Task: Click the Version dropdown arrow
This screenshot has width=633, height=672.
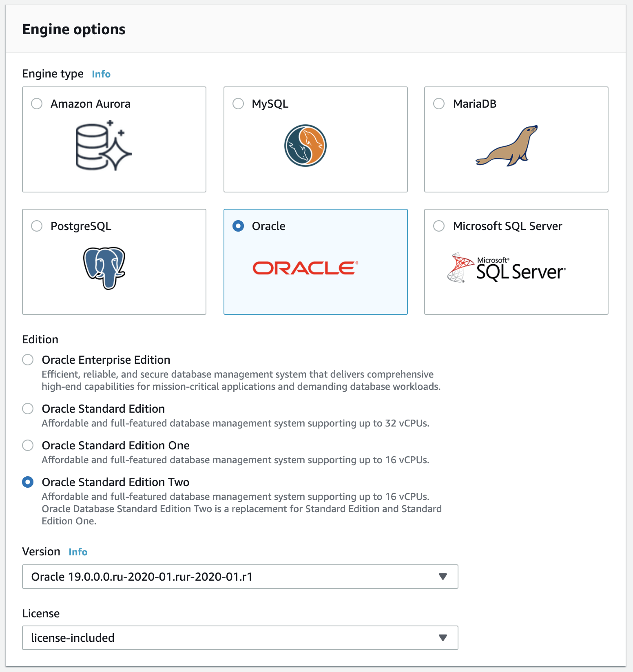Action: tap(443, 577)
